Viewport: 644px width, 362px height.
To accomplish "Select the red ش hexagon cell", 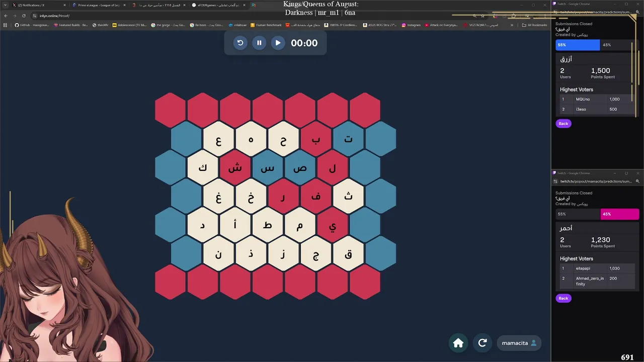I will tap(235, 167).
